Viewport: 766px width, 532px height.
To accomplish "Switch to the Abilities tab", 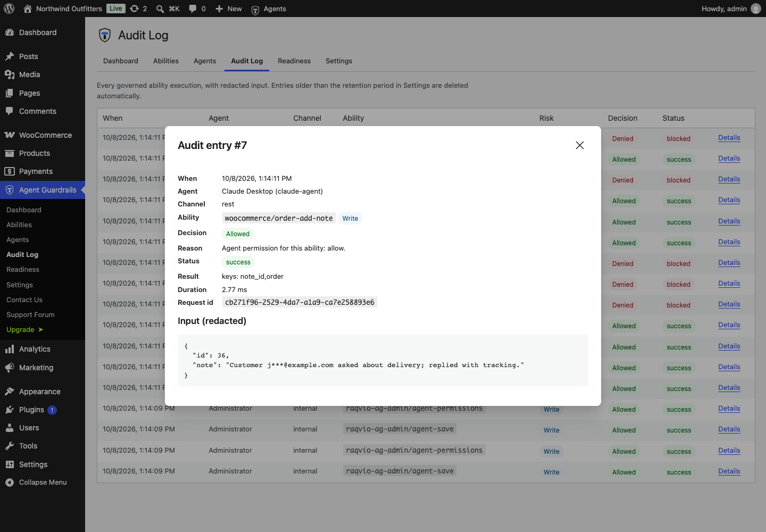I will 166,61.
